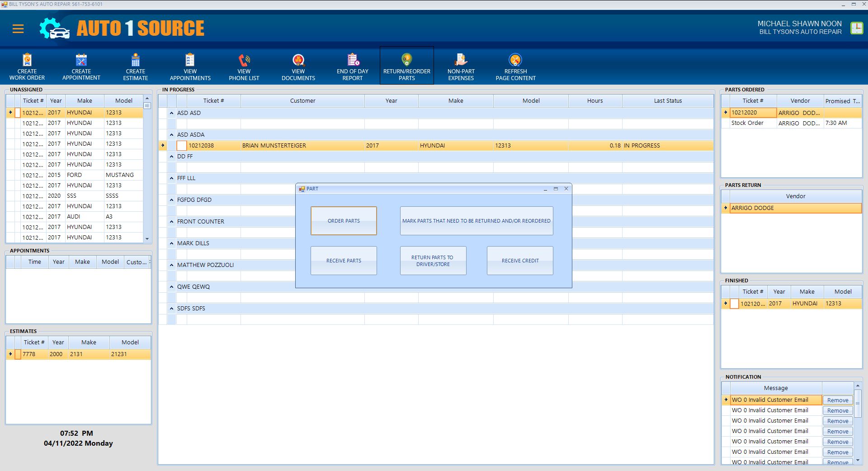Click the Order Parts button
Image resolution: width=868 pixels, height=471 pixels.
(x=344, y=221)
